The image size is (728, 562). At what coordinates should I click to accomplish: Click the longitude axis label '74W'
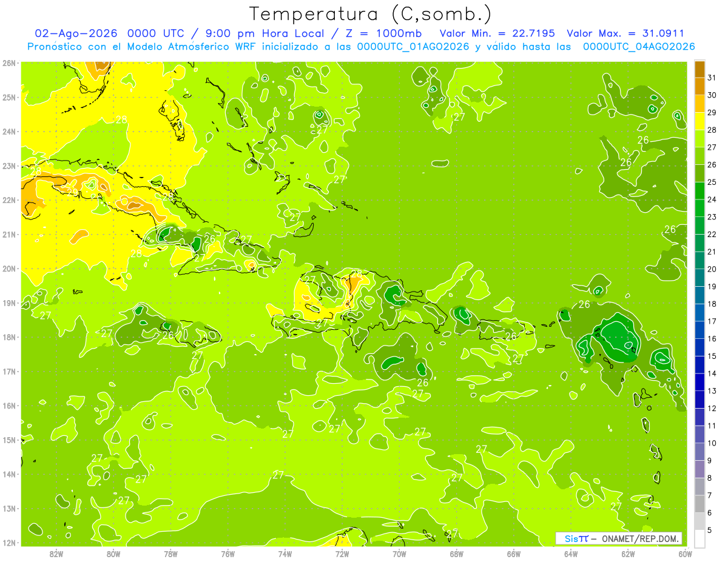tap(285, 554)
